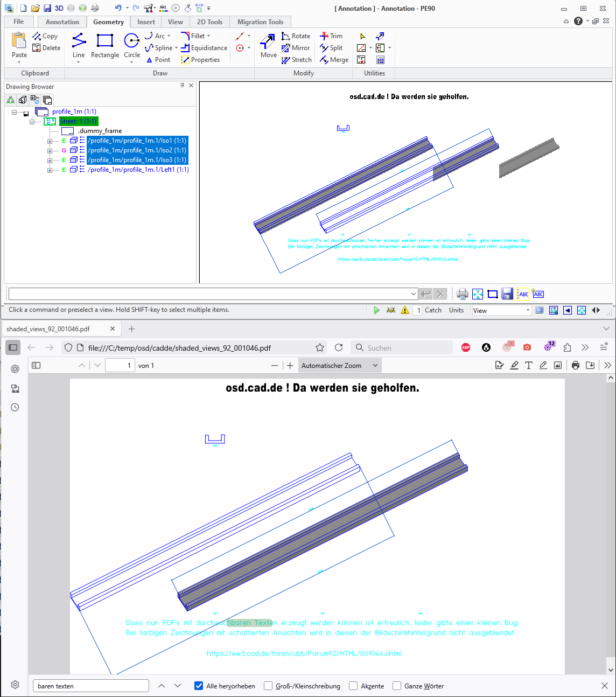Toggle the PDF viewer sidebar
This screenshot has width=616, height=697.
pos(36,365)
